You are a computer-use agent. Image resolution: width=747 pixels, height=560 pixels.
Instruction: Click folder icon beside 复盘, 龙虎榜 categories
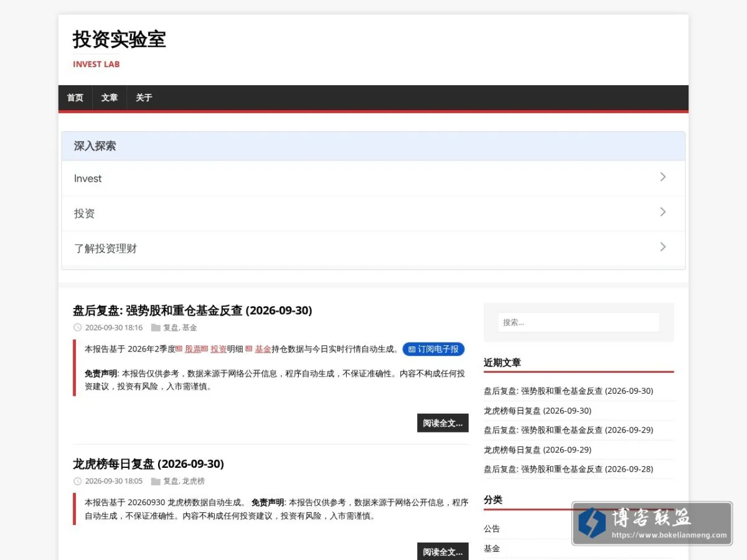coord(156,481)
